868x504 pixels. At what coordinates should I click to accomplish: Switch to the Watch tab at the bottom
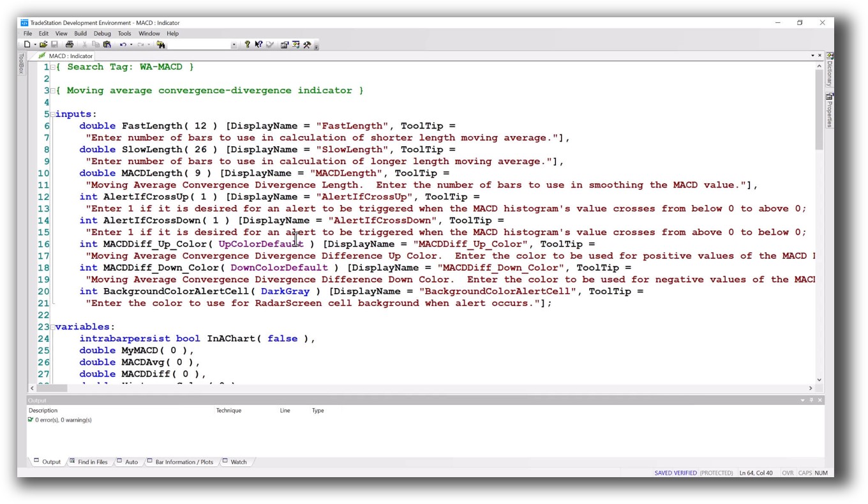tap(236, 462)
